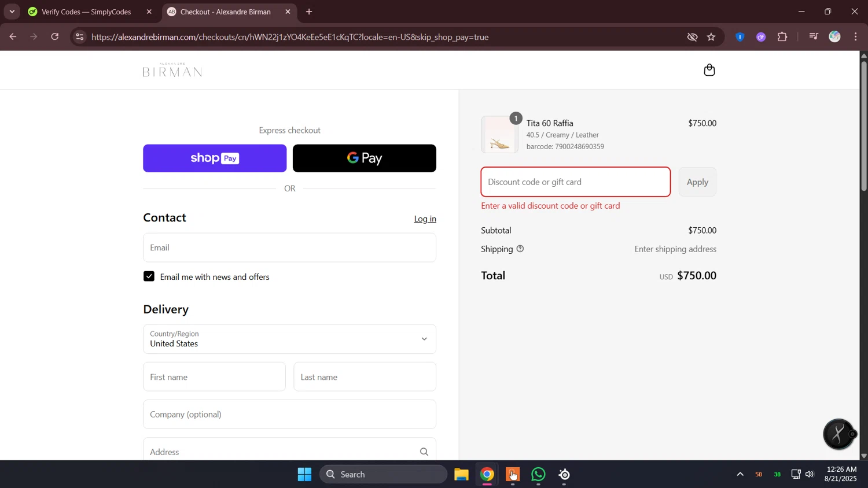The width and height of the screenshot is (868, 488).
Task: Reload the checkout page
Action: 55,37
